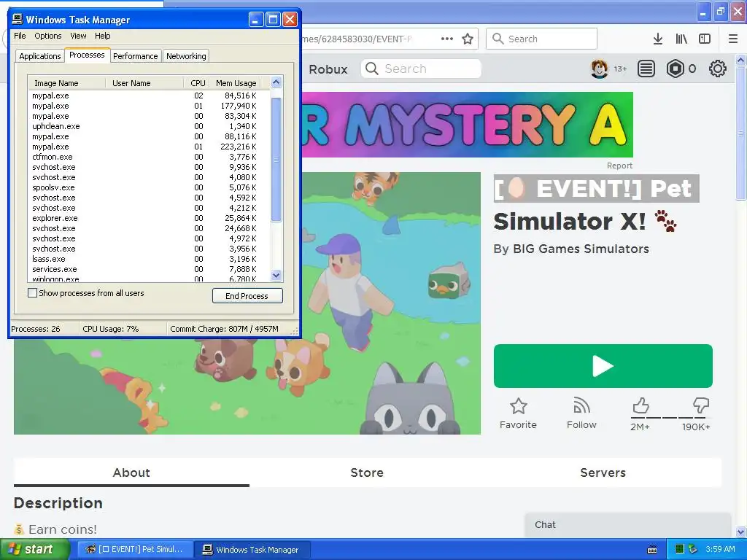The height and width of the screenshot is (560, 747).
Task: Switch to the Applications tab
Action: click(x=40, y=56)
